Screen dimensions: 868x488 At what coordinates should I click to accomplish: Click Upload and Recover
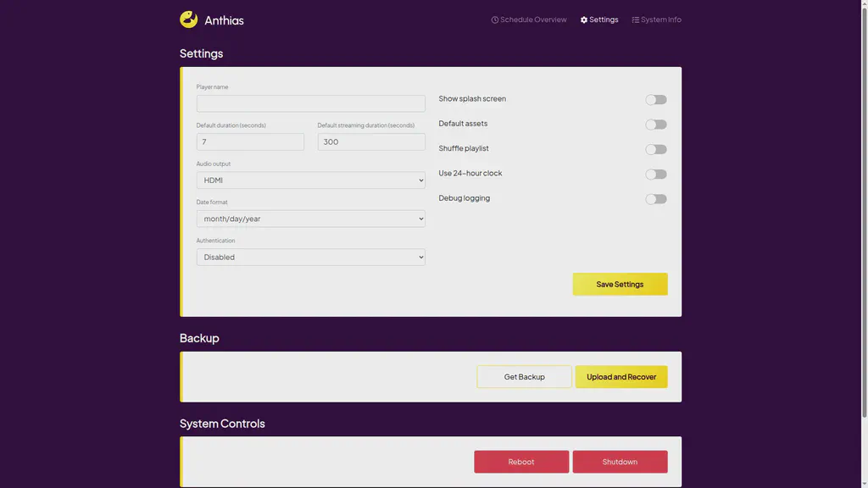(621, 376)
